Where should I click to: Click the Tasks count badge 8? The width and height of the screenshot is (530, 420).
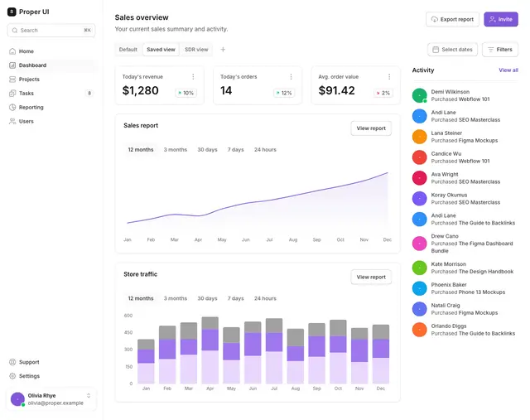point(89,93)
